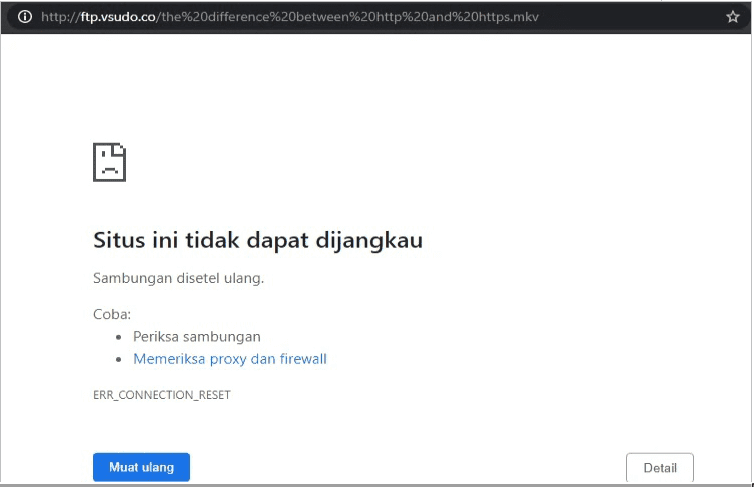Click the word dijangkau in the heading
Viewport: 754px width, 487px height.
(x=372, y=240)
